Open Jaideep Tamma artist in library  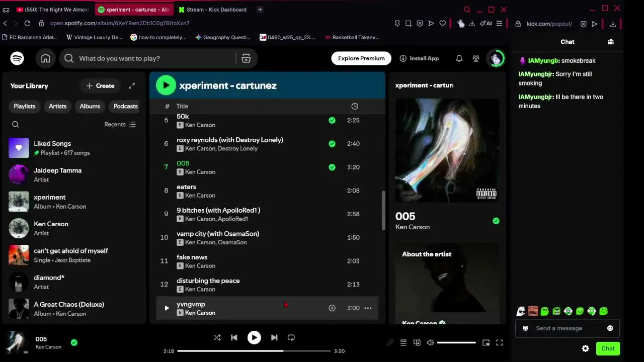click(x=73, y=175)
